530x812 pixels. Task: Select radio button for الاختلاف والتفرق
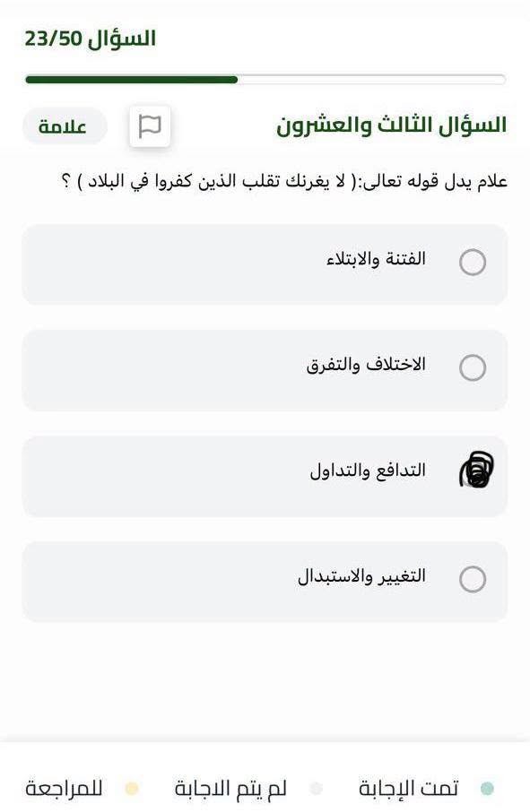[x=472, y=367]
